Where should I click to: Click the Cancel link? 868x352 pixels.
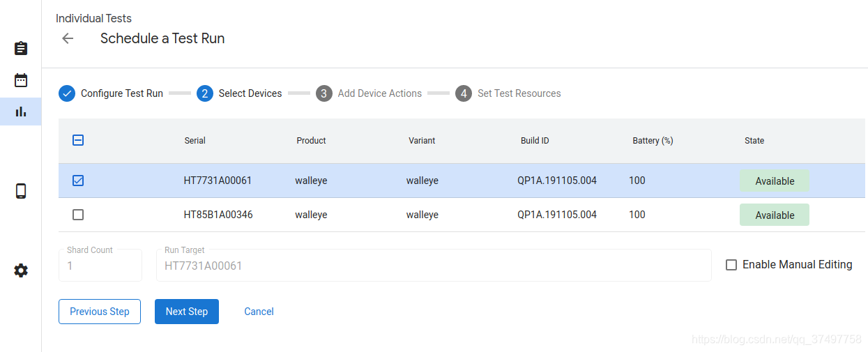tap(259, 312)
